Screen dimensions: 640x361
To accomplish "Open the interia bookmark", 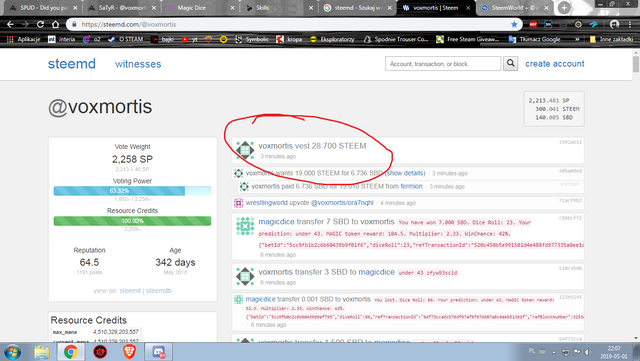I will tap(62, 39).
